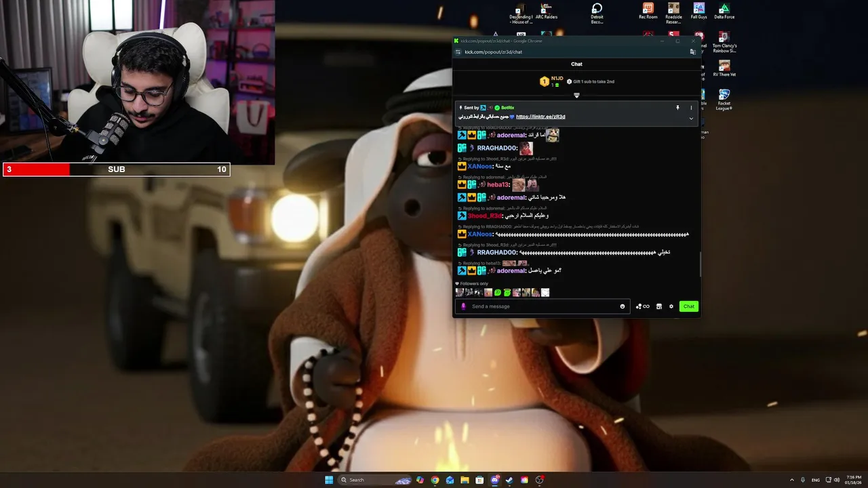Open File Explorer from the taskbar
868x488 pixels.
tap(465, 480)
